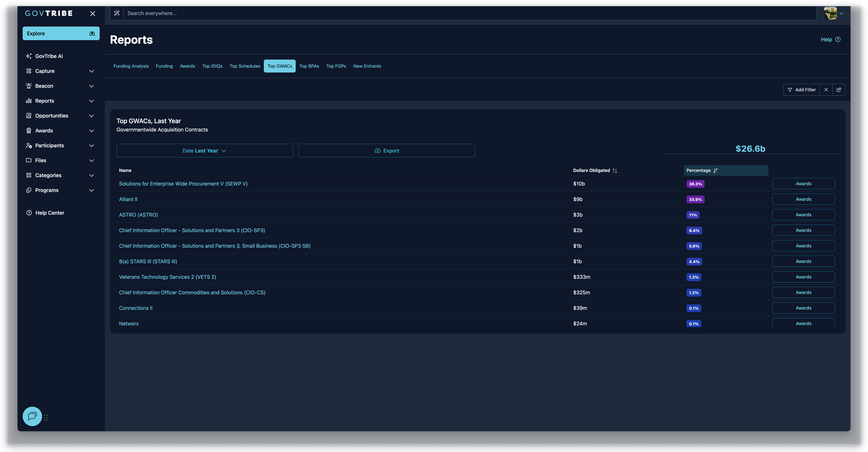Select the Top GWACs tab
Image resolution: width=868 pixels, height=452 pixels.
click(x=280, y=66)
